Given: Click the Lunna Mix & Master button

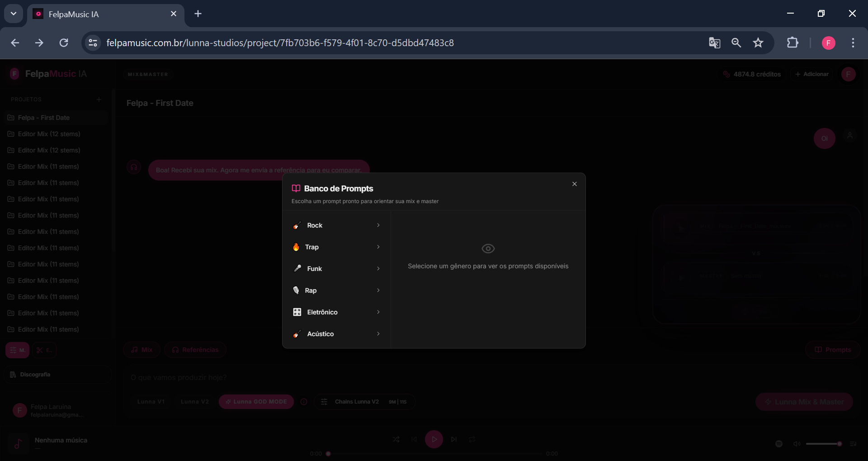Looking at the screenshot, I should [804, 402].
